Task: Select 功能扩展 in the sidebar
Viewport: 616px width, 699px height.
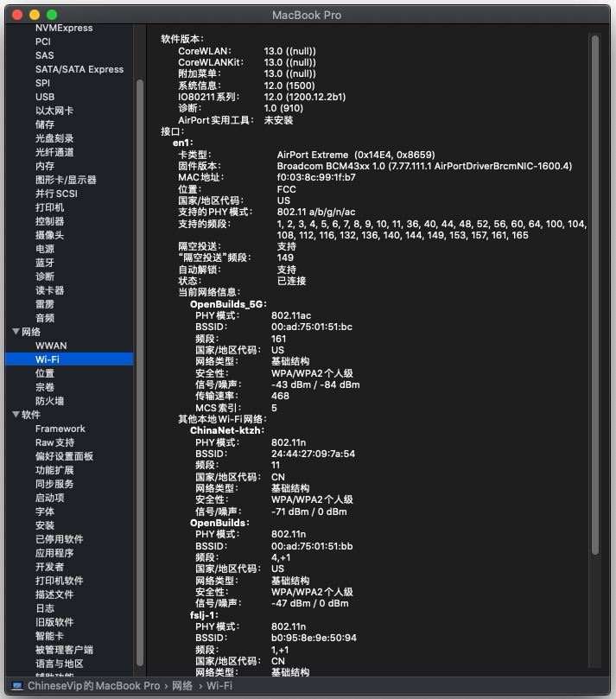Action: (54, 470)
